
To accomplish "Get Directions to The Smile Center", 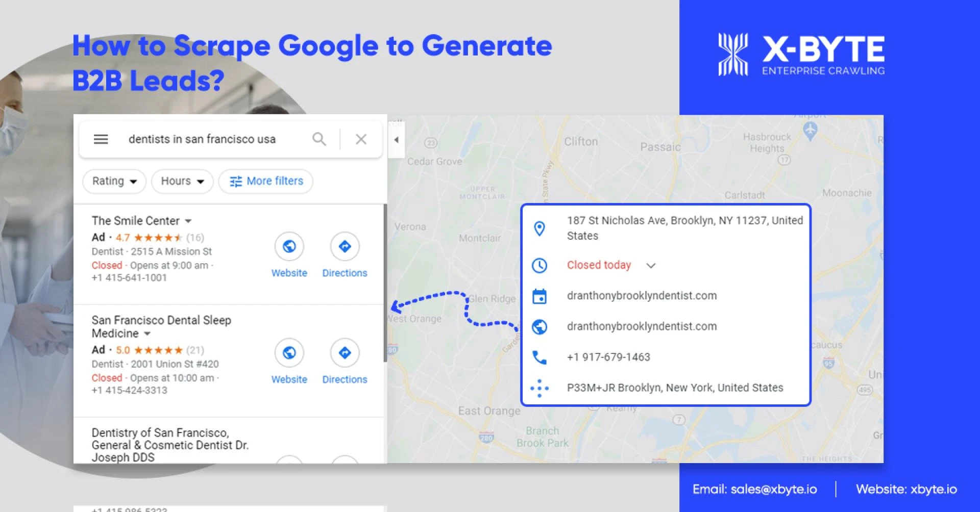I will point(345,246).
